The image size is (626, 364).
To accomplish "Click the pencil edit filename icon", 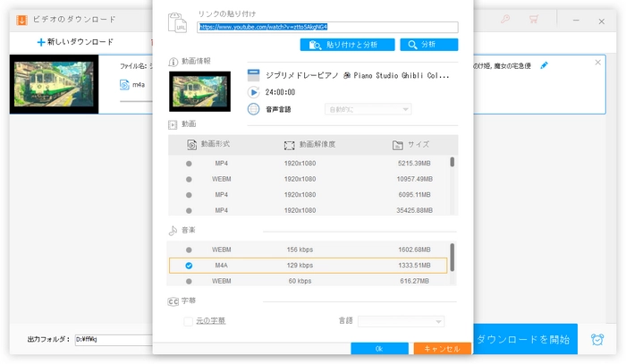I will click(544, 65).
